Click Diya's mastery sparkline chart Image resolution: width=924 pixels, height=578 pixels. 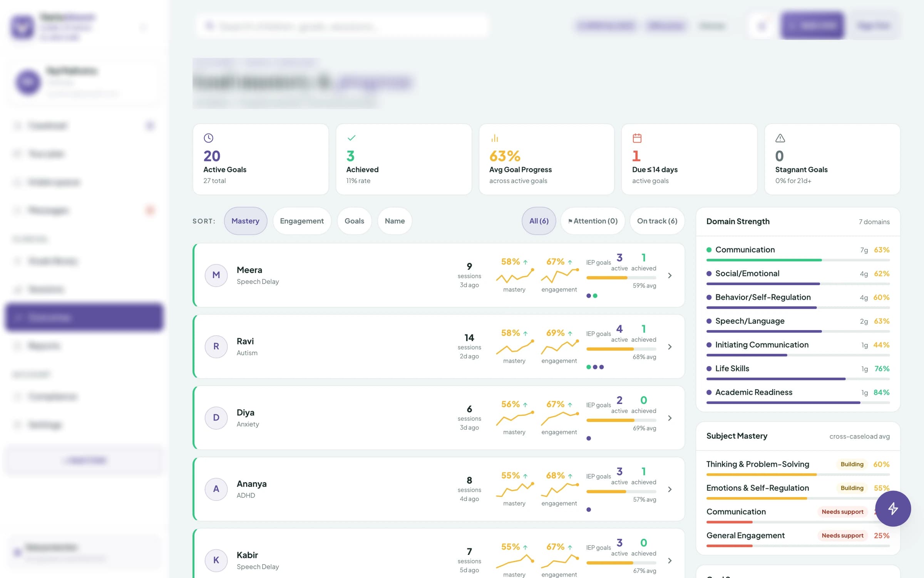[x=515, y=418]
